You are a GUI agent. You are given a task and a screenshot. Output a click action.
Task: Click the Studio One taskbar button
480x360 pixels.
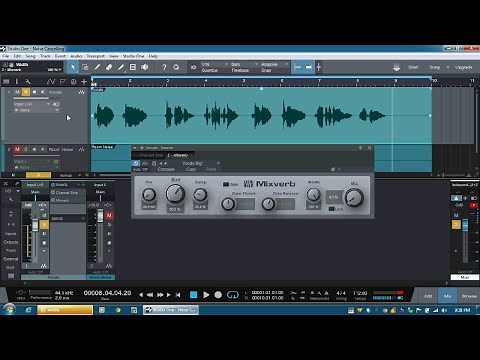[x=171, y=310]
